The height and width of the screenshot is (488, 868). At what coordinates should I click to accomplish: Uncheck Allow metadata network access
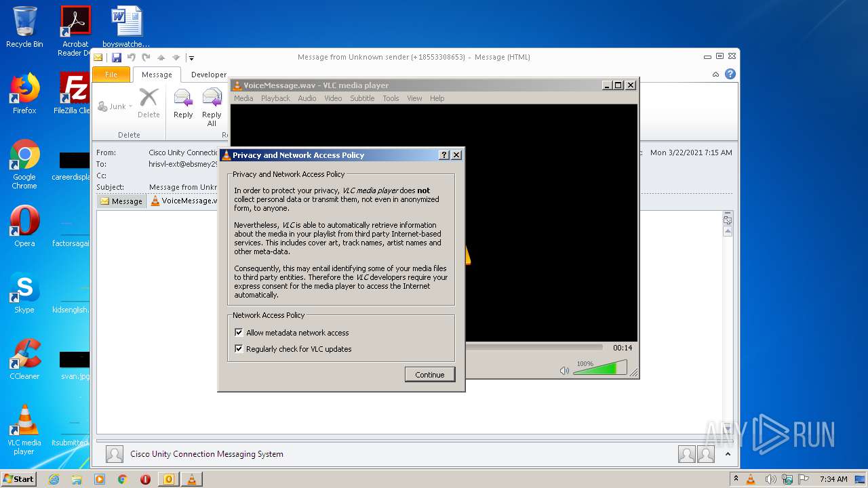click(239, 333)
